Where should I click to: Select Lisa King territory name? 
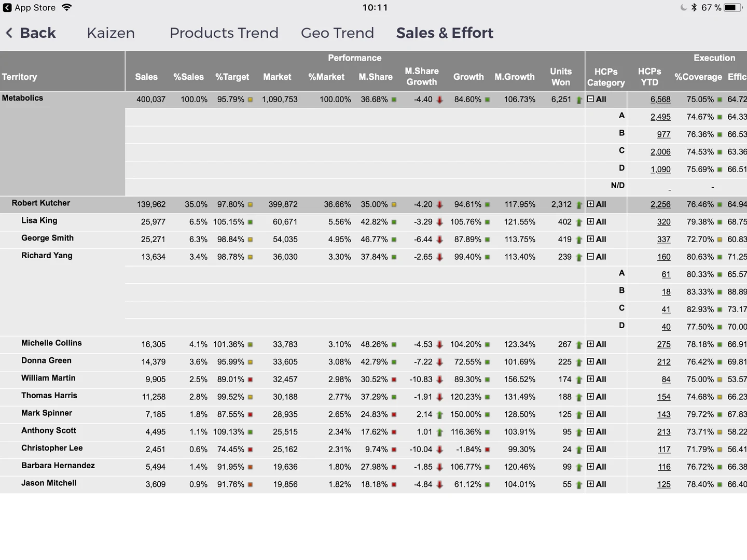(x=39, y=220)
